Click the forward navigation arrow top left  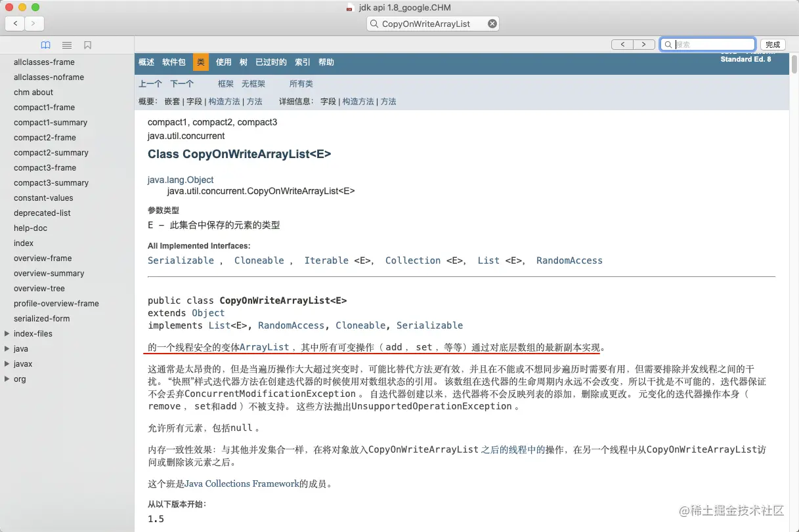(x=33, y=23)
